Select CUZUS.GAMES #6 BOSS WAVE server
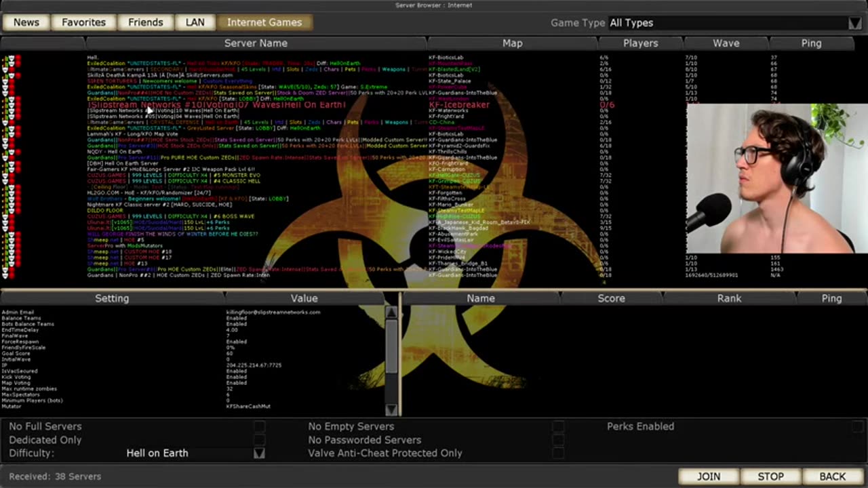Image resolution: width=868 pixels, height=488 pixels. click(171, 216)
